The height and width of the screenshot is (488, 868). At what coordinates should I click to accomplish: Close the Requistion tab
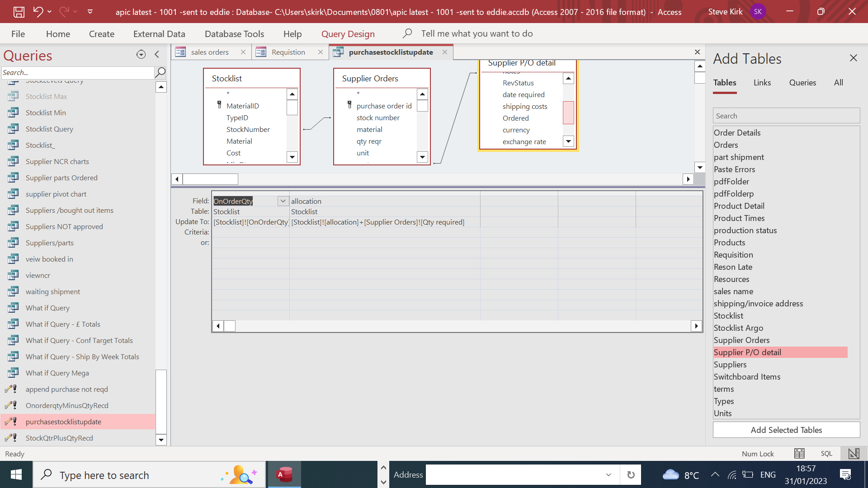321,52
